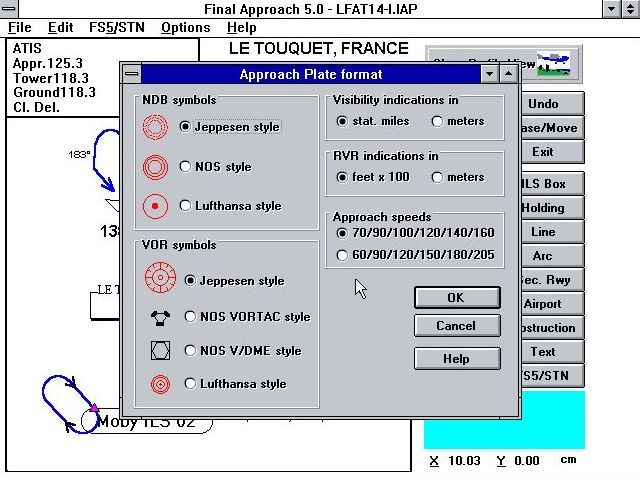Click the main window title bar down arrow
The width and height of the screenshot is (640, 480).
pos(611,9)
